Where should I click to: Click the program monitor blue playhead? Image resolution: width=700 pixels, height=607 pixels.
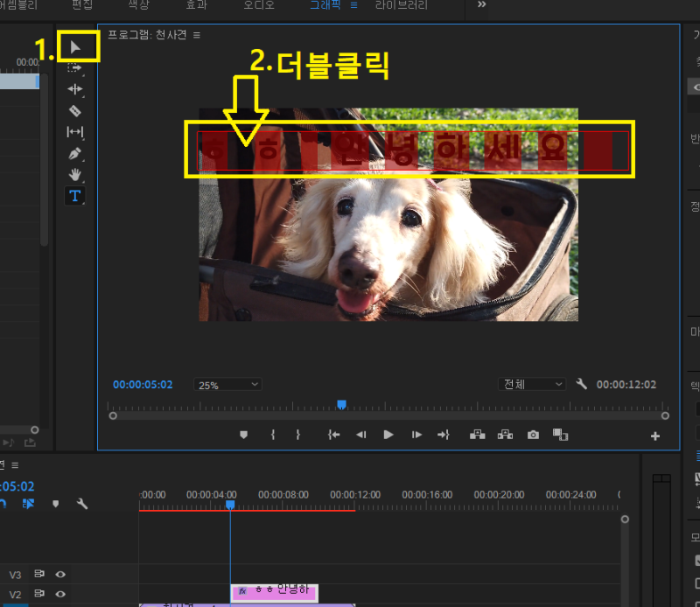coord(341,404)
